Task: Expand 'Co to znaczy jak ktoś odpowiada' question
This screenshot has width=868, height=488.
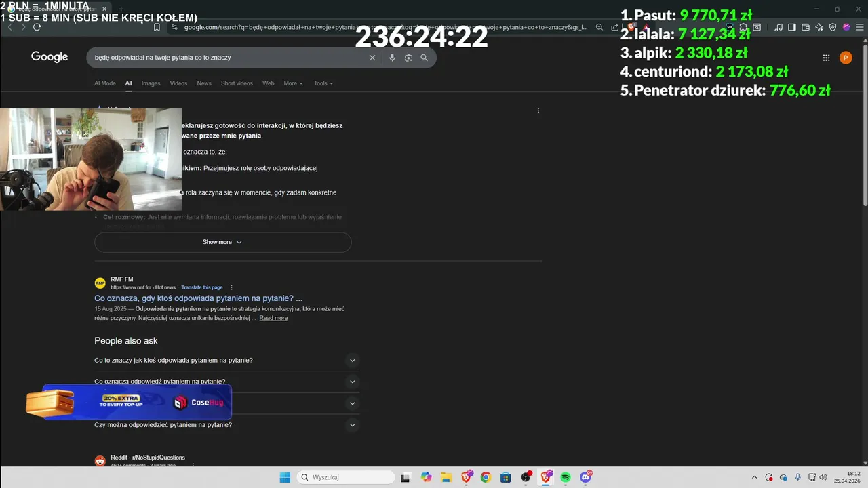Action: (x=226, y=360)
